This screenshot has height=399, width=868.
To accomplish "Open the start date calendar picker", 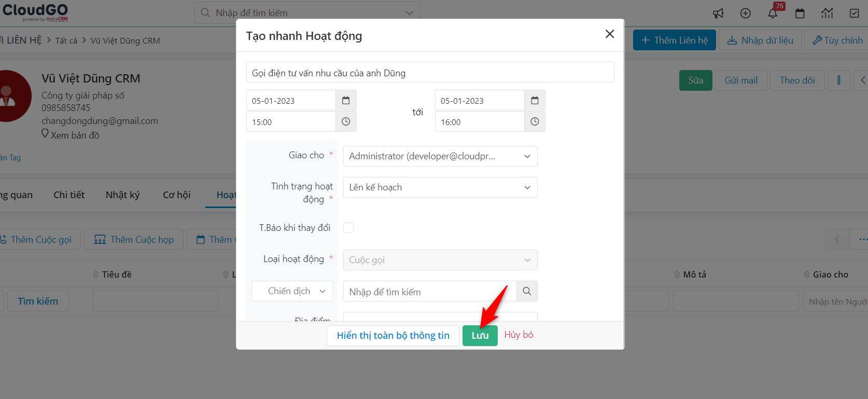I will tap(346, 100).
